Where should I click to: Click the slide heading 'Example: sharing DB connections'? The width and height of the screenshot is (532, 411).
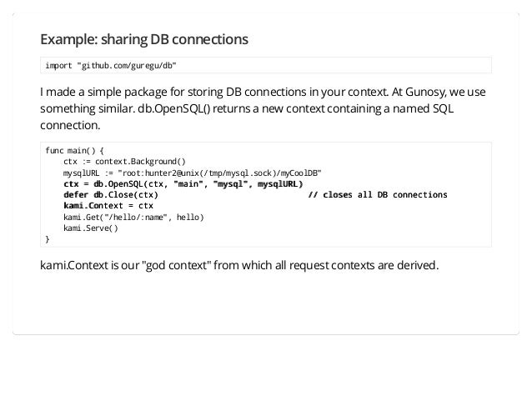pyautogui.click(x=144, y=39)
